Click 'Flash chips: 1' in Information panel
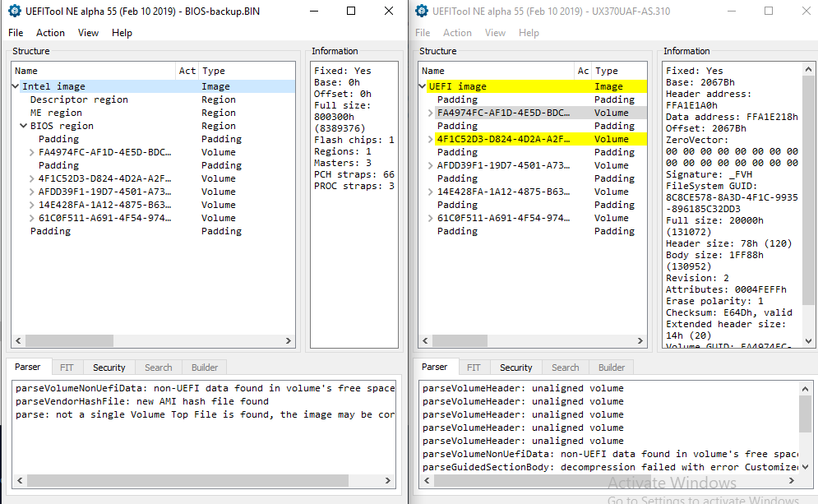Viewport: 818px width, 504px height. click(354, 140)
